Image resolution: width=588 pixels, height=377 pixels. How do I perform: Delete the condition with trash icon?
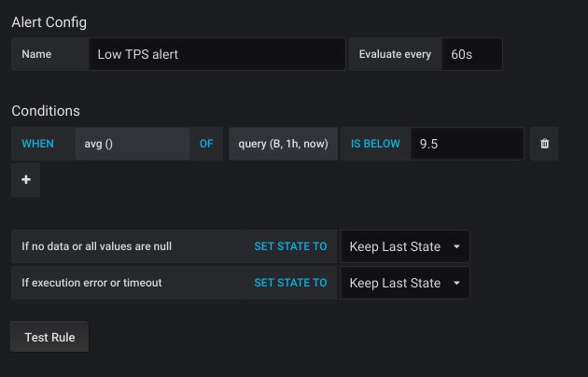(544, 144)
